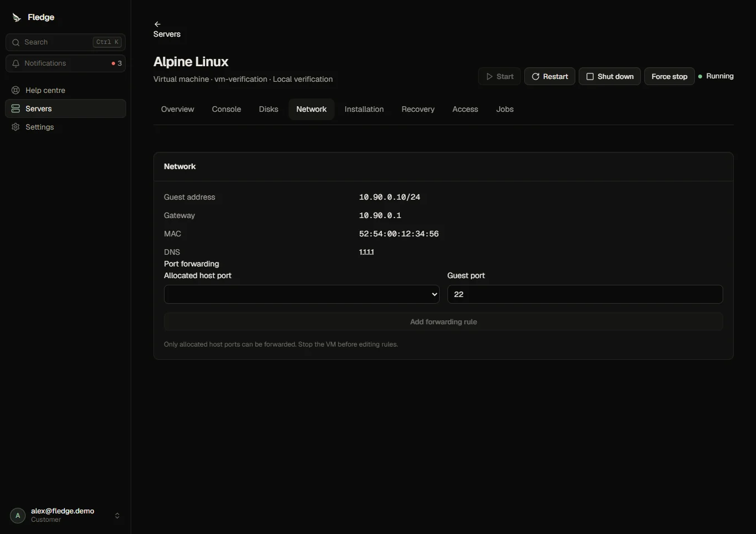Viewport: 756px width, 534px height.
Task: Open Settings from the sidebar
Action: 66,127
